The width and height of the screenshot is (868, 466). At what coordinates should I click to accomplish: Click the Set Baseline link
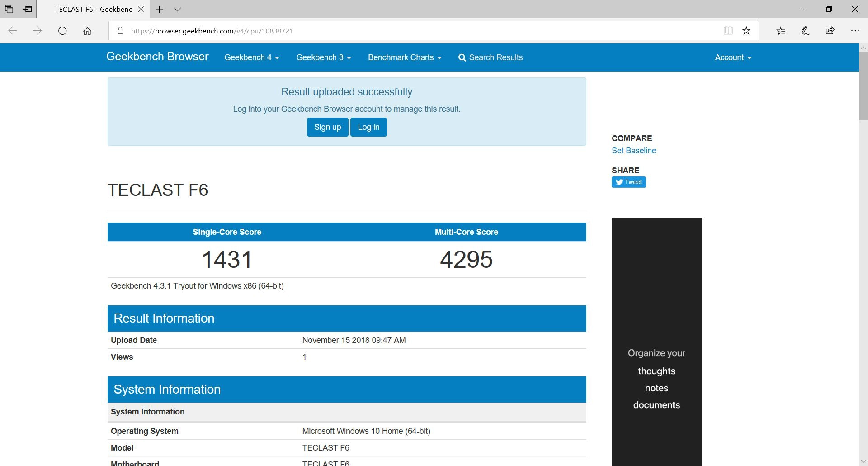pyautogui.click(x=634, y=151)
